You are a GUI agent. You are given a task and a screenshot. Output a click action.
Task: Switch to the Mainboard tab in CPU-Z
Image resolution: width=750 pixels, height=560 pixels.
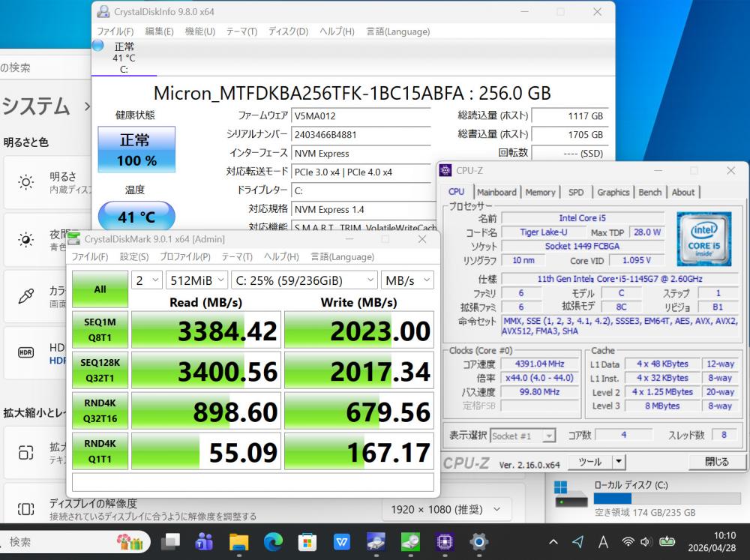(x=496, y=192)
